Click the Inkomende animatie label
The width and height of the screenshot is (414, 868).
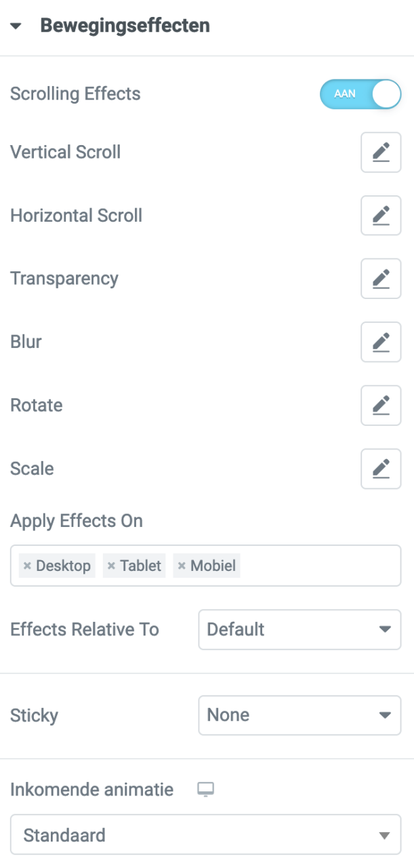click(x=91, y=789)
